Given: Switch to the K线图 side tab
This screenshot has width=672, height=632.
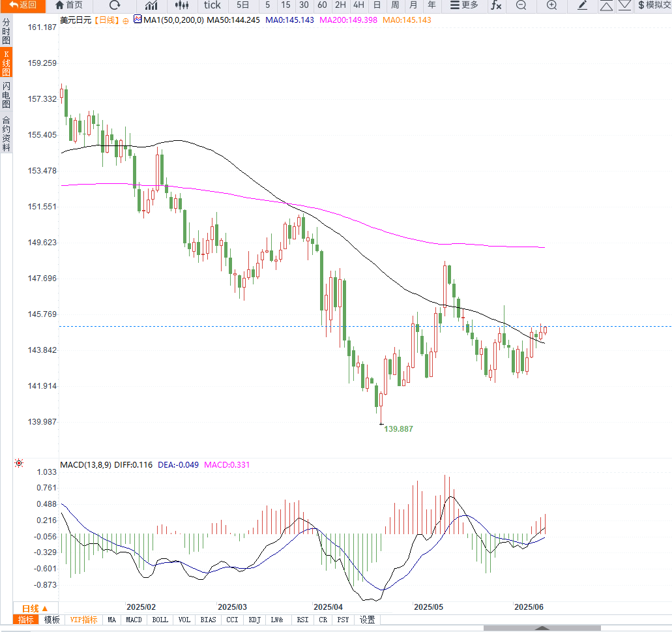Looking at the screenshot, I should coord(6,63).
